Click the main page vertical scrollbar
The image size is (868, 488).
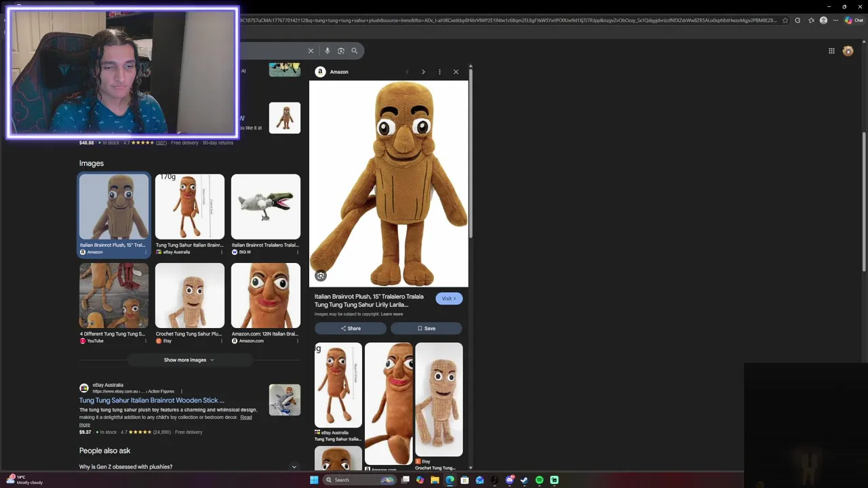click(x=864, y=203)
